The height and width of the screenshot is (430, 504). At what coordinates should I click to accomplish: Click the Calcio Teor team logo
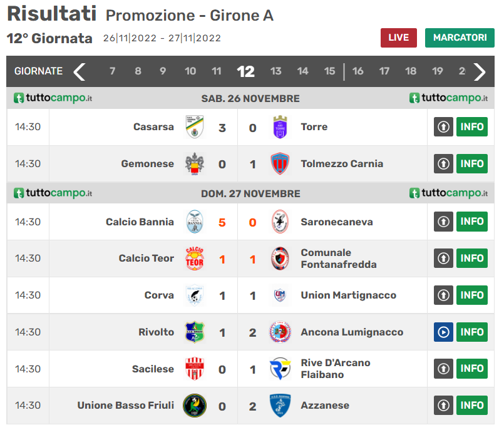194,259
